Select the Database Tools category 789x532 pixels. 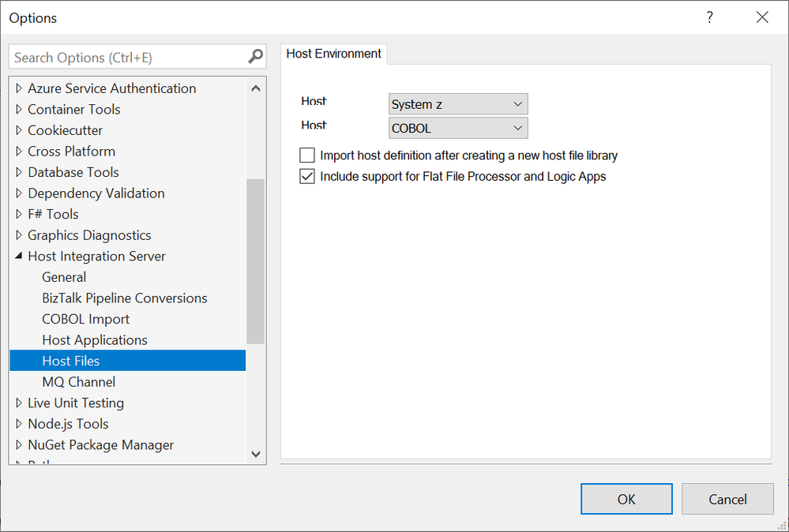point(73,173)
